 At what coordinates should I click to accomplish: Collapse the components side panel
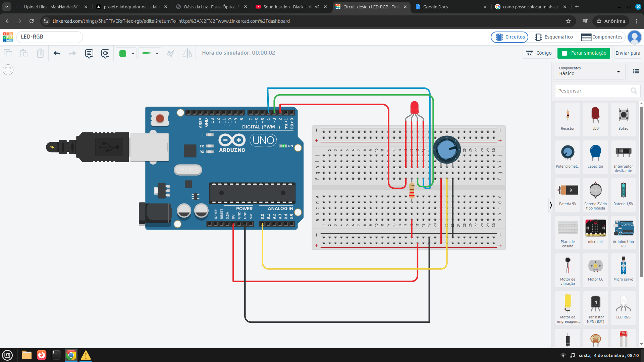coord(550,205)
